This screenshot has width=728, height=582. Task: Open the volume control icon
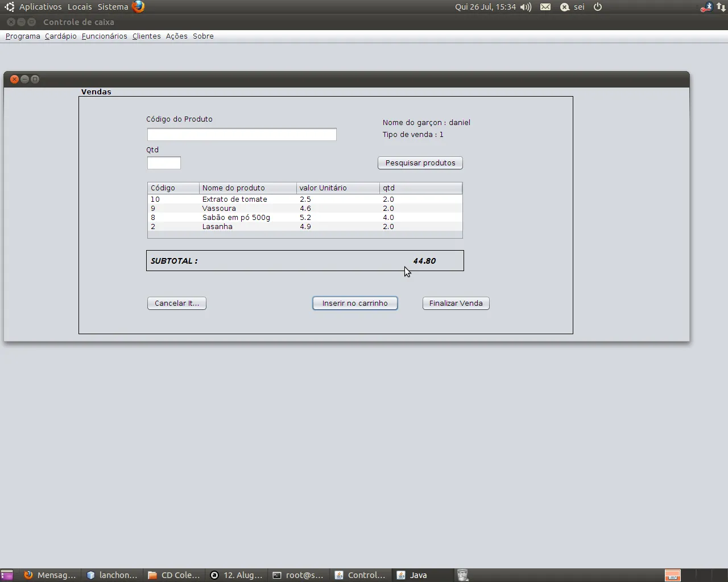coord(526,7)
